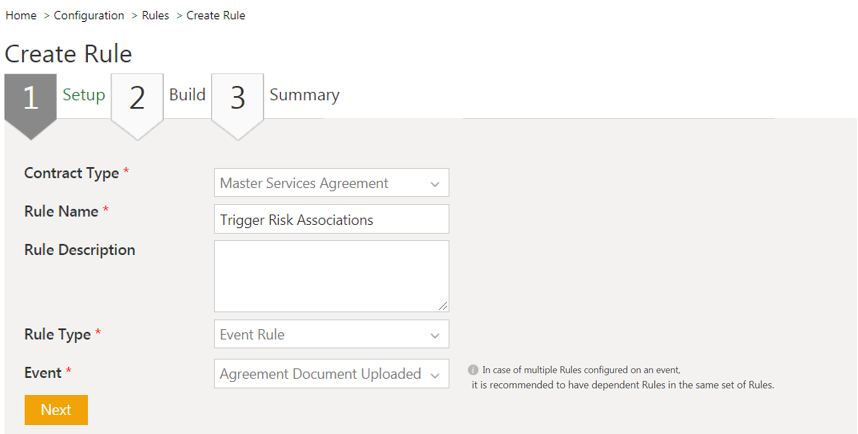Image resolution: width=858 pixels, height=434 pixels.
Task: Click the Create Rule breadcrumb item
Action: 216,15
